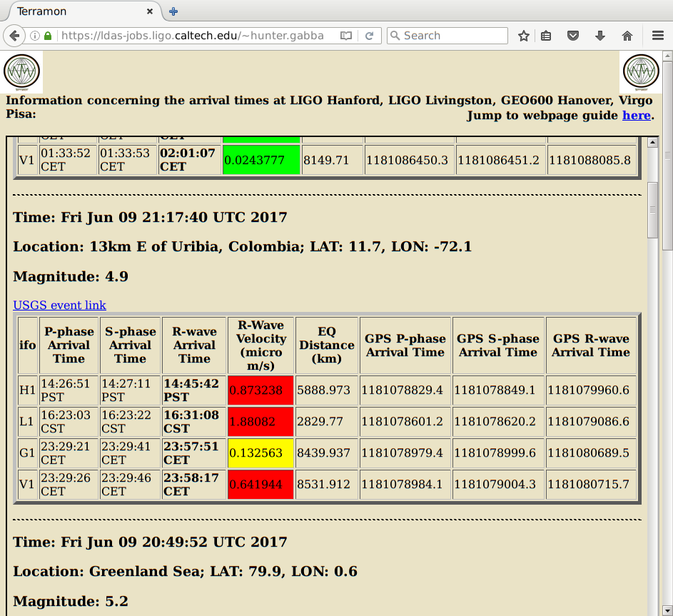
Task: Close the Terramon tab
Action: point(150,11)
